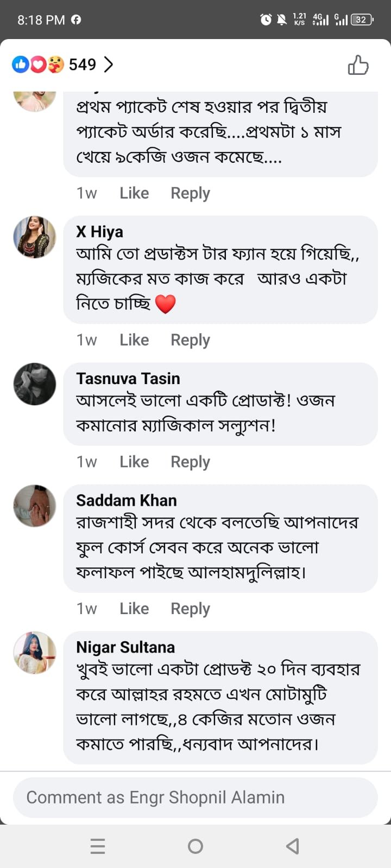Open the Nigar Sultana profile name link
Viewport: 391px width, 868px height.
[125, 647]
